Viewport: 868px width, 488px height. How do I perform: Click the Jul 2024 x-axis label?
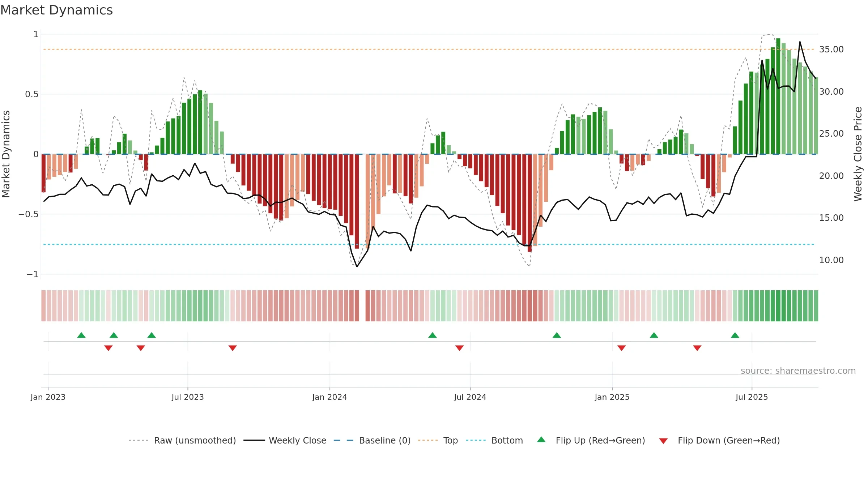[x=470, y=397]
